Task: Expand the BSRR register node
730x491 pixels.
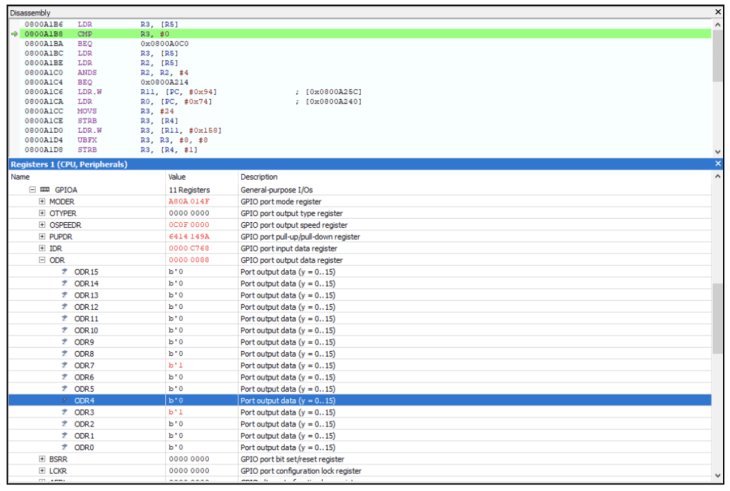Action: click(x=42, y=459)
